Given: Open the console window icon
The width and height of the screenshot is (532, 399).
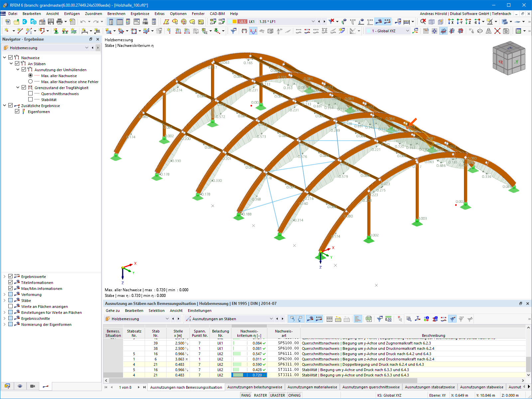Looking at the screenshot, I should 137,22.
